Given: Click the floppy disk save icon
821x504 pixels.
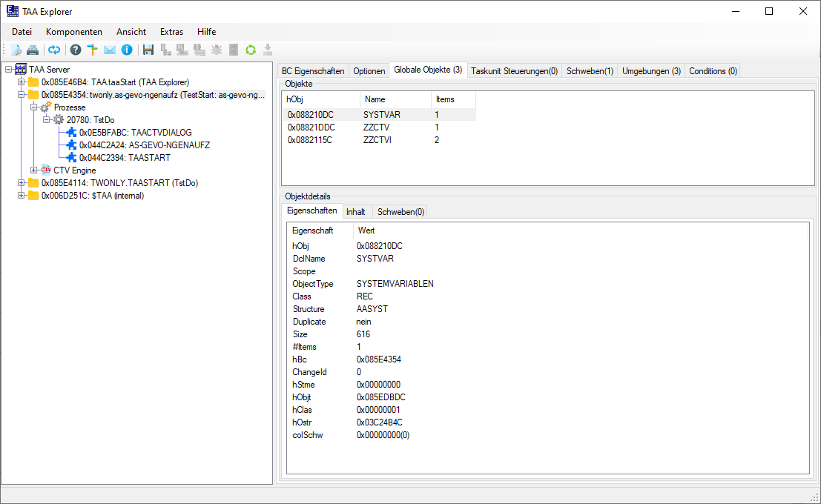Looking at the screenshot, I should tap(148, 50).
